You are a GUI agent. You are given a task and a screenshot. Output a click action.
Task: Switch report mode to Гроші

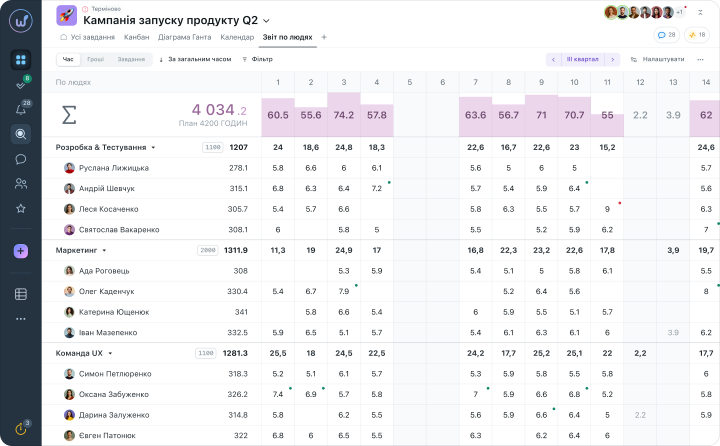tap(96, 59)
